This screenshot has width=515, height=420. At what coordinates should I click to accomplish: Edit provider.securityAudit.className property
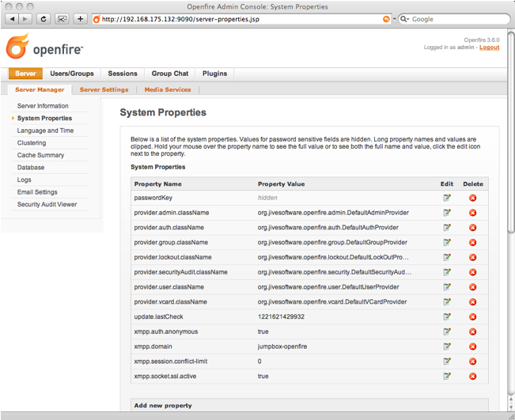click(447, 272)
